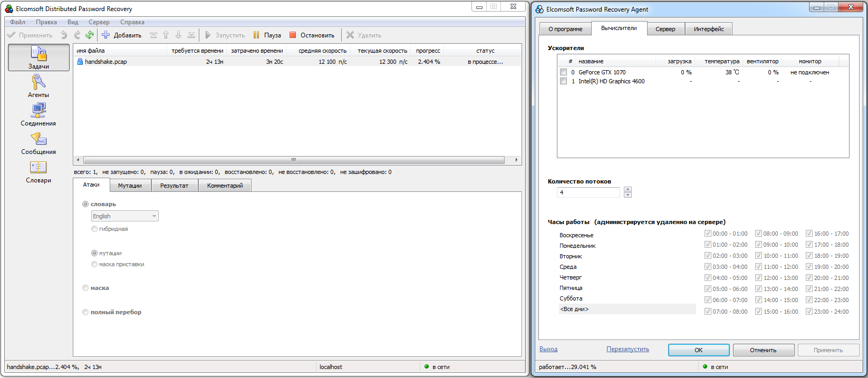868x378 pixels.
Task: Open the Соединения panel icon
Action: (x=38, y=114)
